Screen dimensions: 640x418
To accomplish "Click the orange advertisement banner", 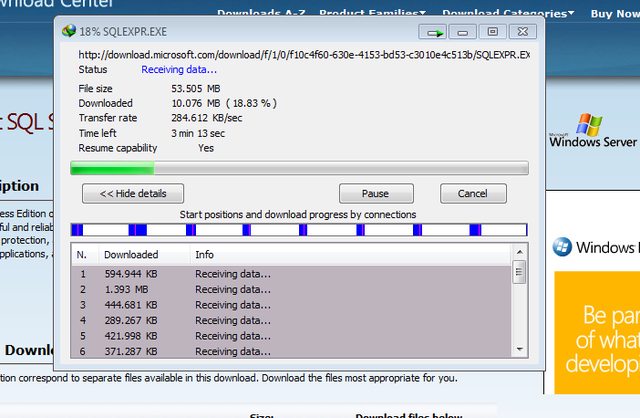I will tap(597, 333).
